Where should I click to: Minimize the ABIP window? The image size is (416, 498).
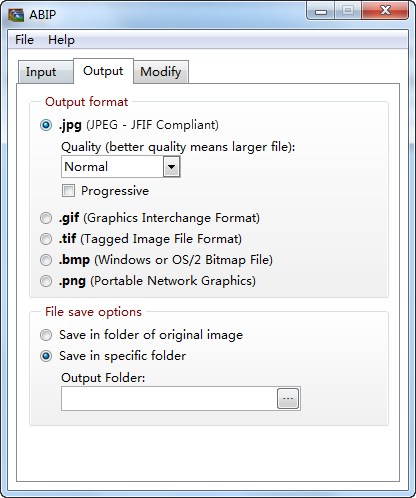321,11
